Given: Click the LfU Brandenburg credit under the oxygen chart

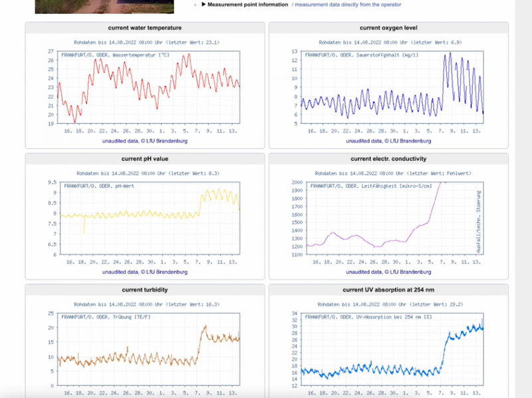Looking at the screenshot, I should [390, 141].
